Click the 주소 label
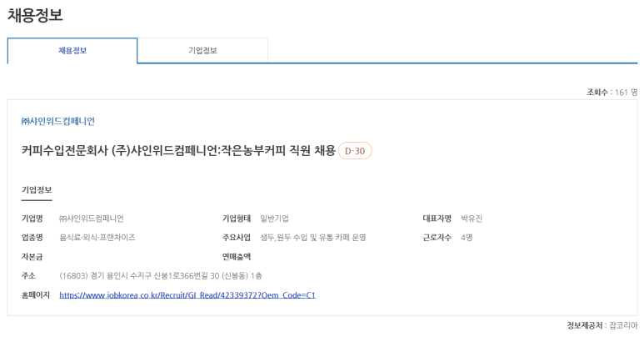 [x=28, y=276]
